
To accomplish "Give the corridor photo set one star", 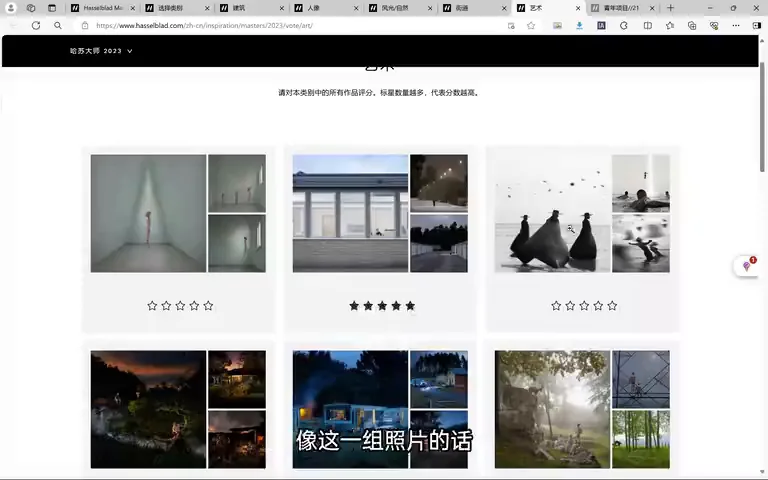I will [x=152, y=306].
